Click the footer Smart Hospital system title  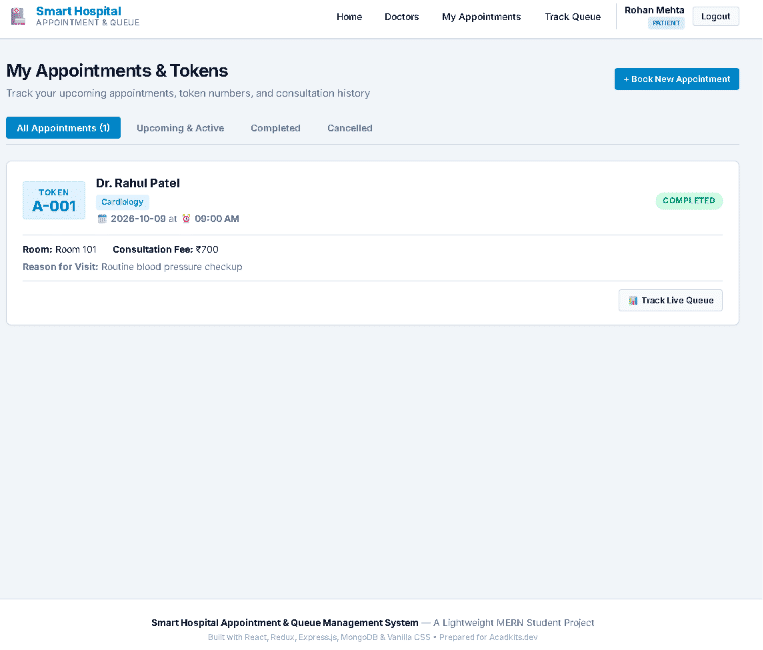[x=285, y=623]
